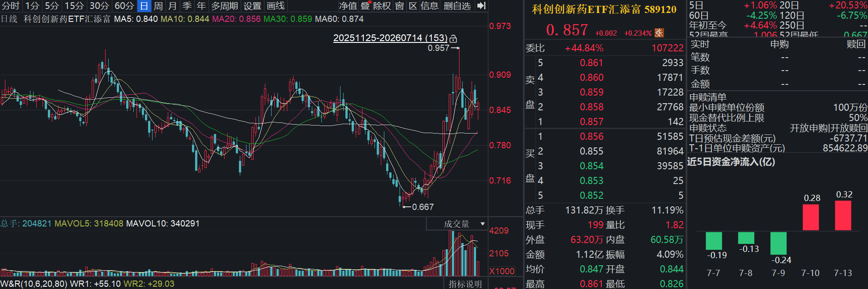Open the 设置 settings menu
868x289 pixels.
tap(252, 6)
